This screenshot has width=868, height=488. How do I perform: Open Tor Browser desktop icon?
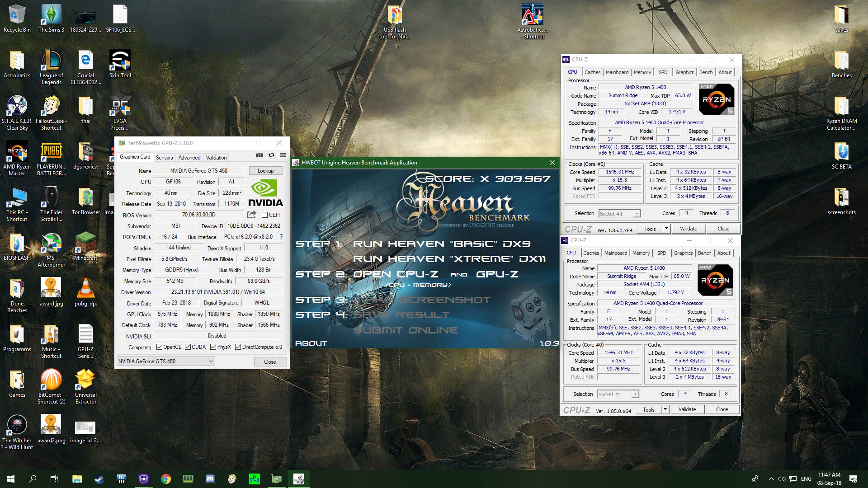coord(85,201)
